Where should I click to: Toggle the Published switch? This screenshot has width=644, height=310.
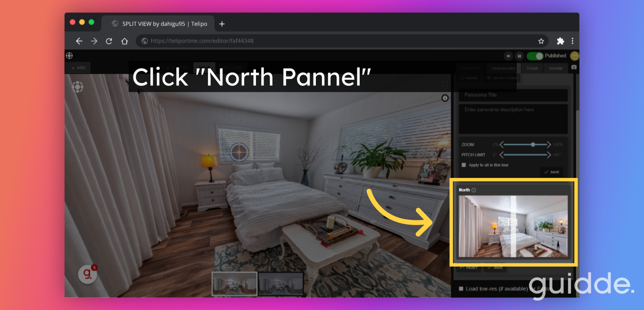[x=535, y=56]
